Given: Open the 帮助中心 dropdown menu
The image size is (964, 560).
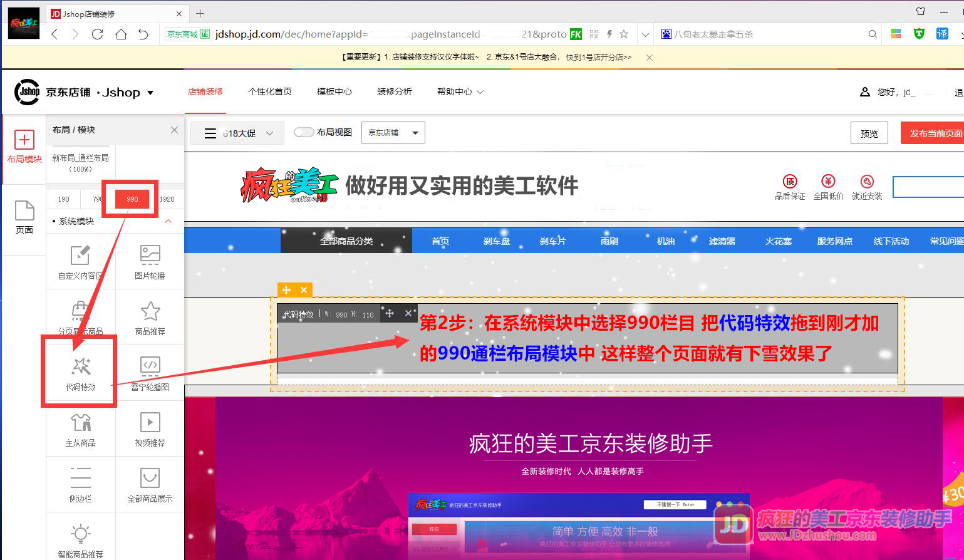Looking at the screenshot, I should 460,91.
